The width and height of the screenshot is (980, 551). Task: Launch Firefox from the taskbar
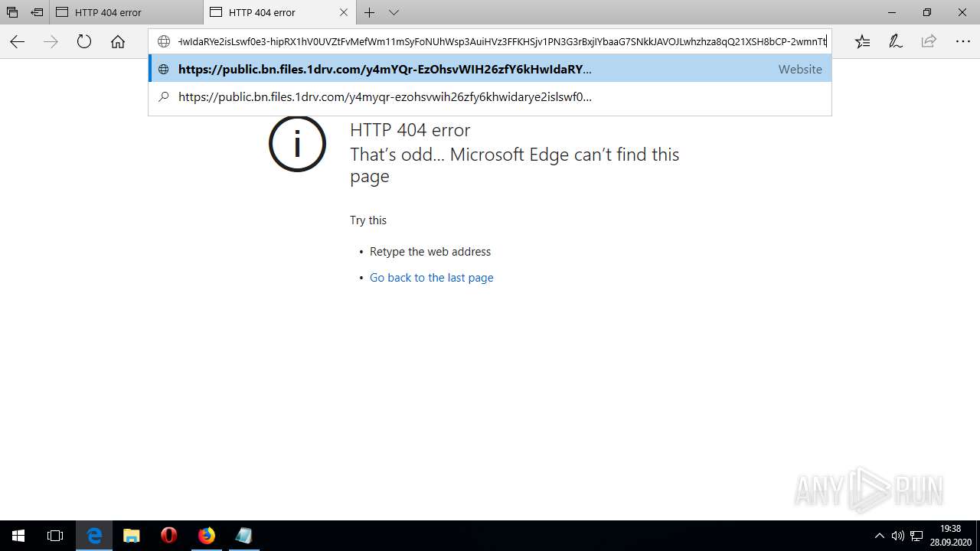pyautogui.click(x=207, y=536)
